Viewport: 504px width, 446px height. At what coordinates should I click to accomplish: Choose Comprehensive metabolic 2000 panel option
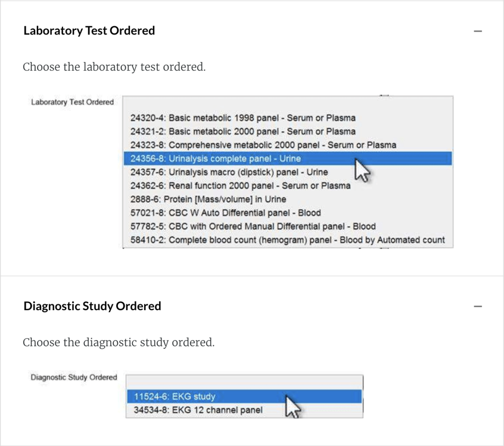tap(263, 145)
